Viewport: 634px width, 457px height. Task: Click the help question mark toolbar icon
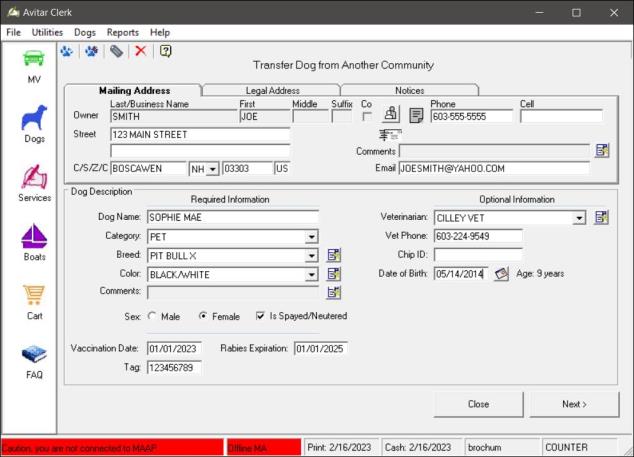click(166, 51)
